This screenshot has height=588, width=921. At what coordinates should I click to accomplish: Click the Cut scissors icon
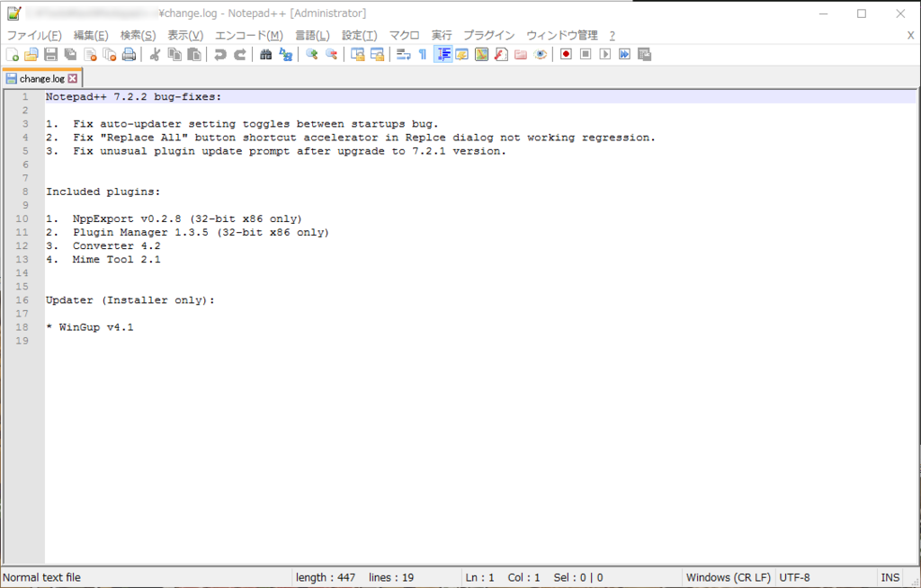(x=155, y=55)
